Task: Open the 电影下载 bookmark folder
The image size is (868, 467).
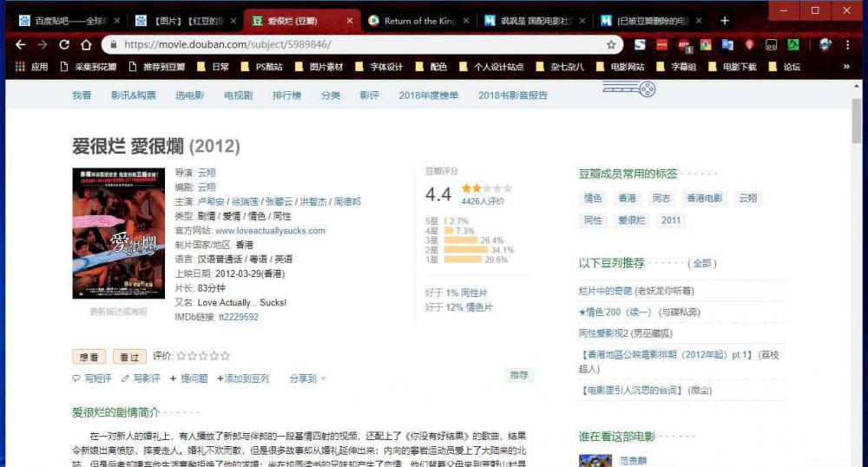Action: (733, 66)
